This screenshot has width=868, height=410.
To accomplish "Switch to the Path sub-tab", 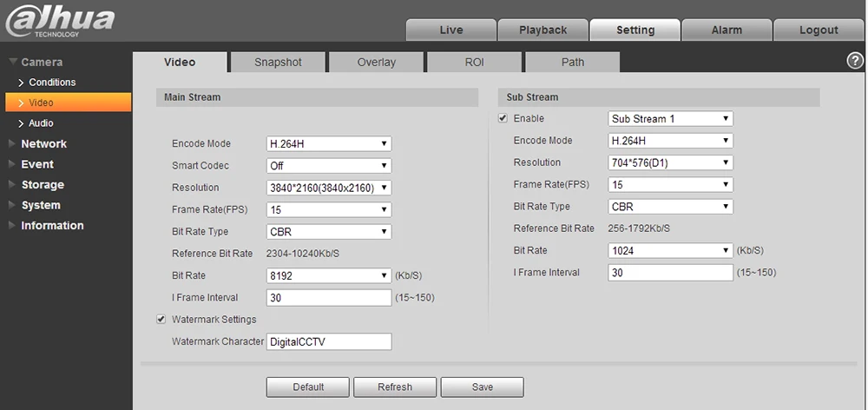I will pos(572,62).
